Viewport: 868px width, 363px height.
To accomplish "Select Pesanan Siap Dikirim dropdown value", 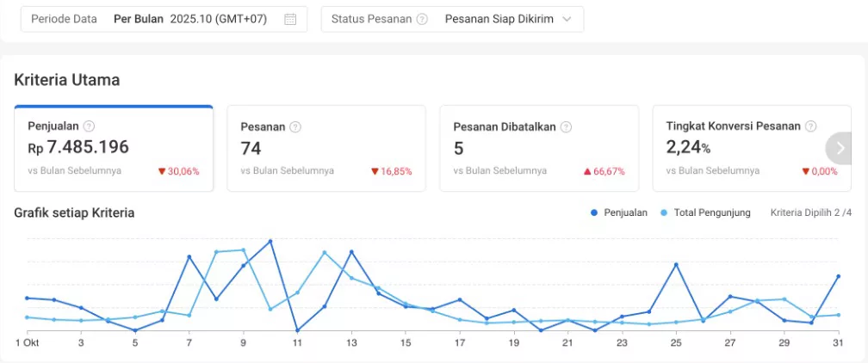I will 499,20.
